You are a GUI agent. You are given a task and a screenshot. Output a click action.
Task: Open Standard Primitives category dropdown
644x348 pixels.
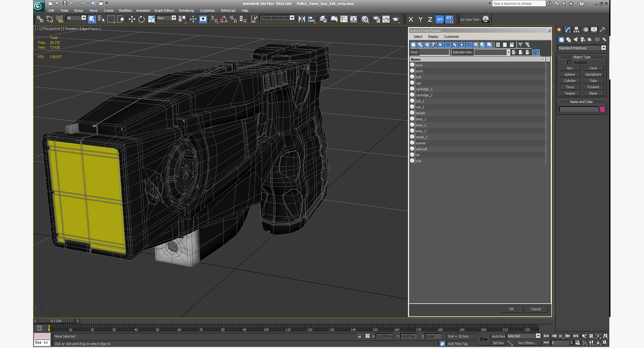pyautogui.click(x=582, y=48)
